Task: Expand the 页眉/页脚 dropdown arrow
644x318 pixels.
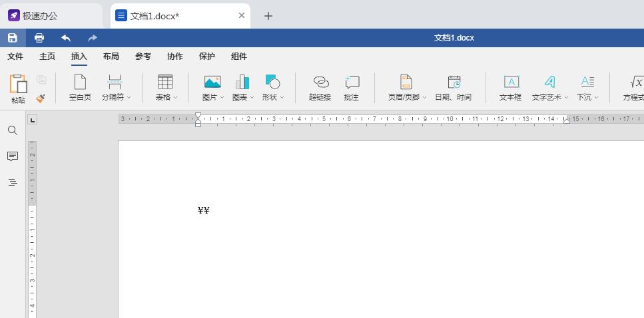Action: click(425, 98)
